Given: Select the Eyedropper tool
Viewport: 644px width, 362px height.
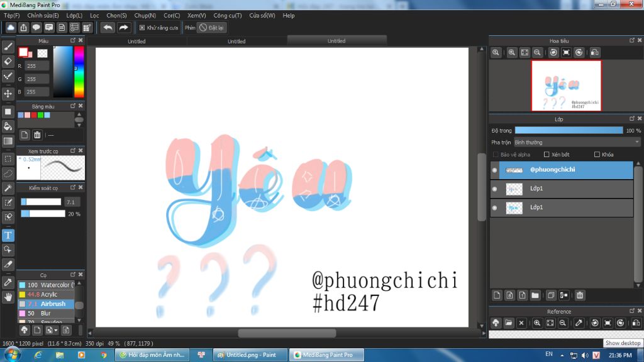Looking at the screenshot, I should pyautogui.click(x=8, y=282).
